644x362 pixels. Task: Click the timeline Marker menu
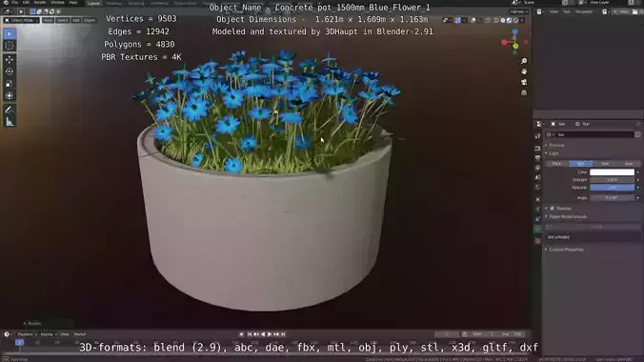(x=80, y=334)
